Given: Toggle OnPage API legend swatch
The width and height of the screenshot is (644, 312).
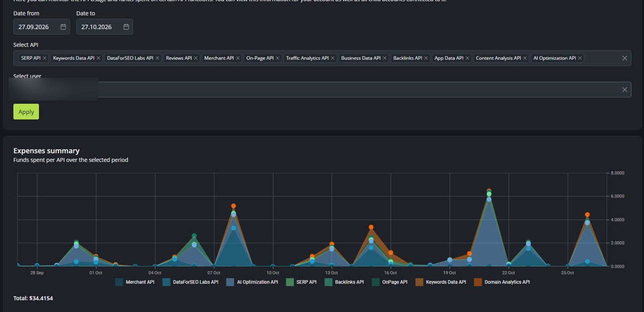Looking at the screenshot, I should click(x=376, y=282).
